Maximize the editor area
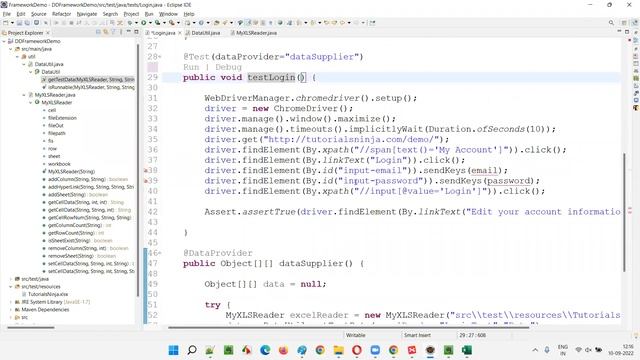 pyautogui.click(x=627, y=32)
